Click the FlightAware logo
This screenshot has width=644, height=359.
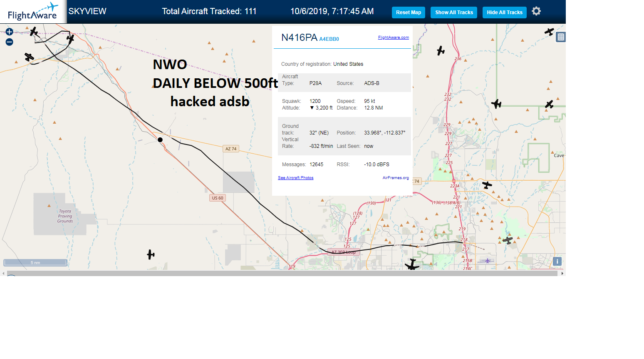tap(33, 12)
